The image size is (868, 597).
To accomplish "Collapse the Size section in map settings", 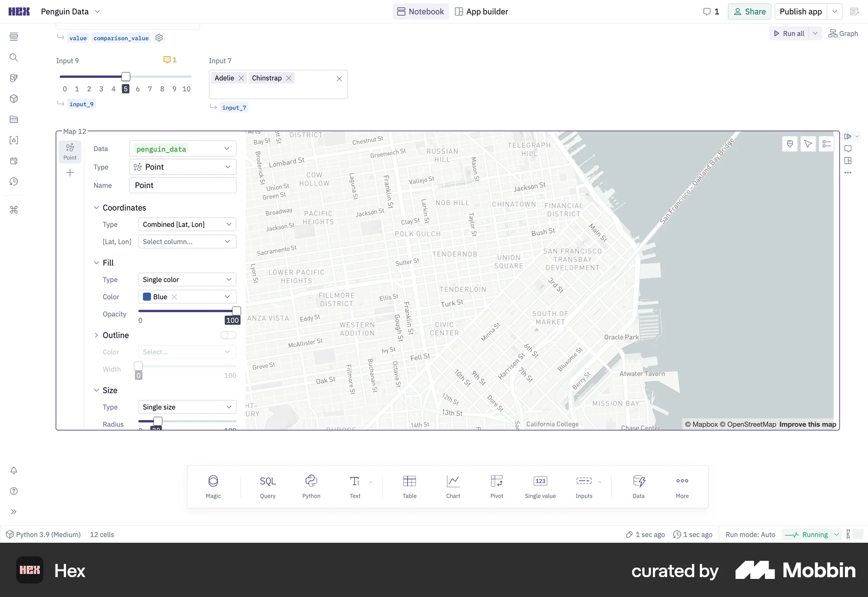I will click(96, 390).
